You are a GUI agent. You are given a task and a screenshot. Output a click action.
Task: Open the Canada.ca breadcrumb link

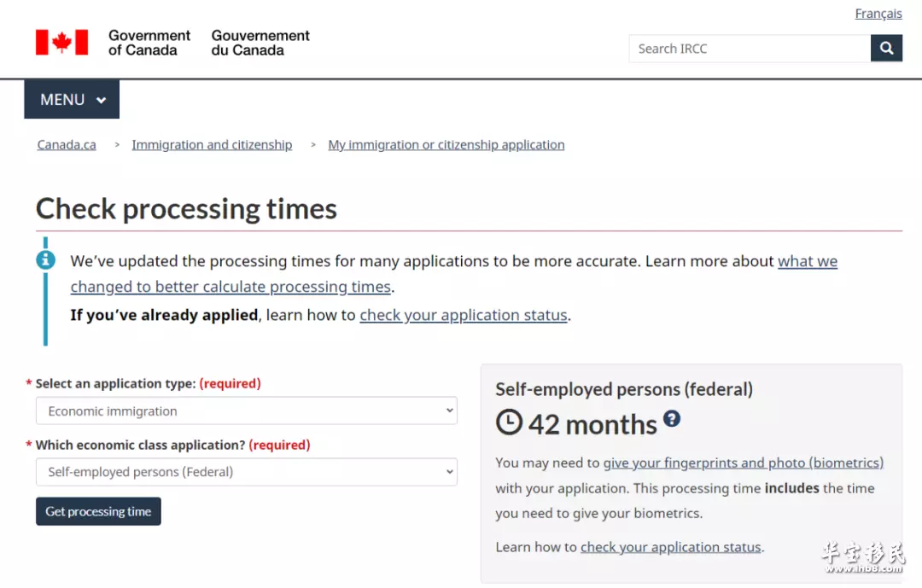click(67, 144)
